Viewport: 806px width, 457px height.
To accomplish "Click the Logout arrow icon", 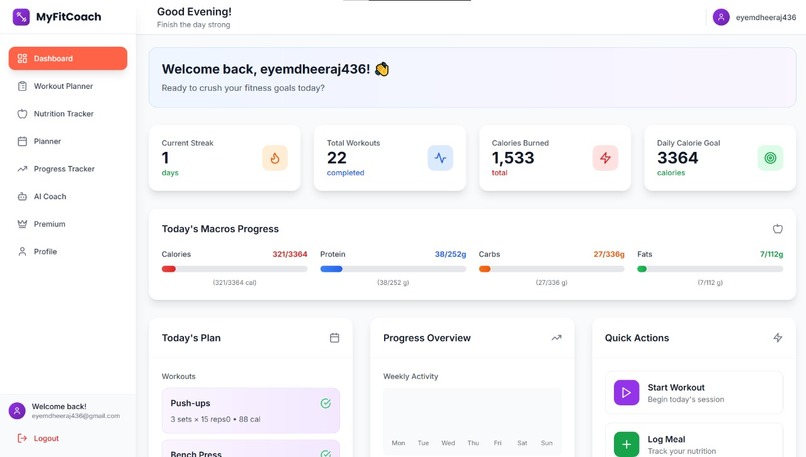I will pos(22,438).
